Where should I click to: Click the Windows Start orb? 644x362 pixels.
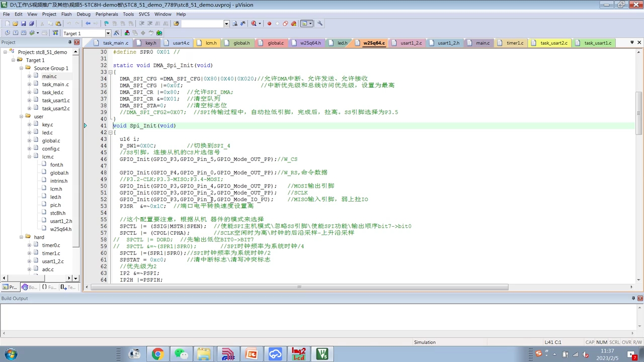[x=11, y=354]
